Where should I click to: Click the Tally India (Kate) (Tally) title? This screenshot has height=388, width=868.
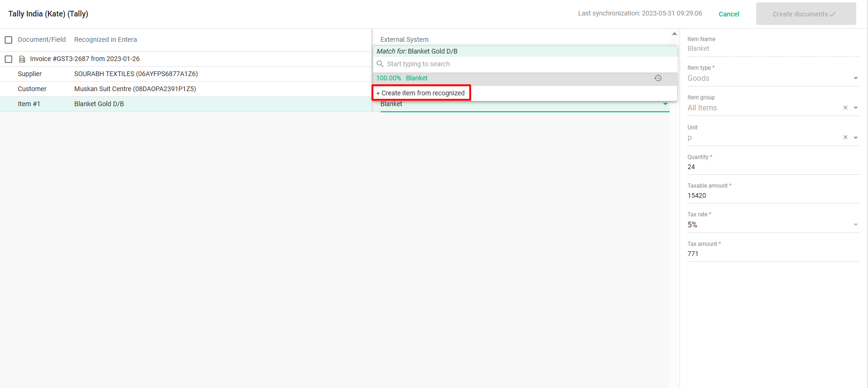tap(48, 14)
